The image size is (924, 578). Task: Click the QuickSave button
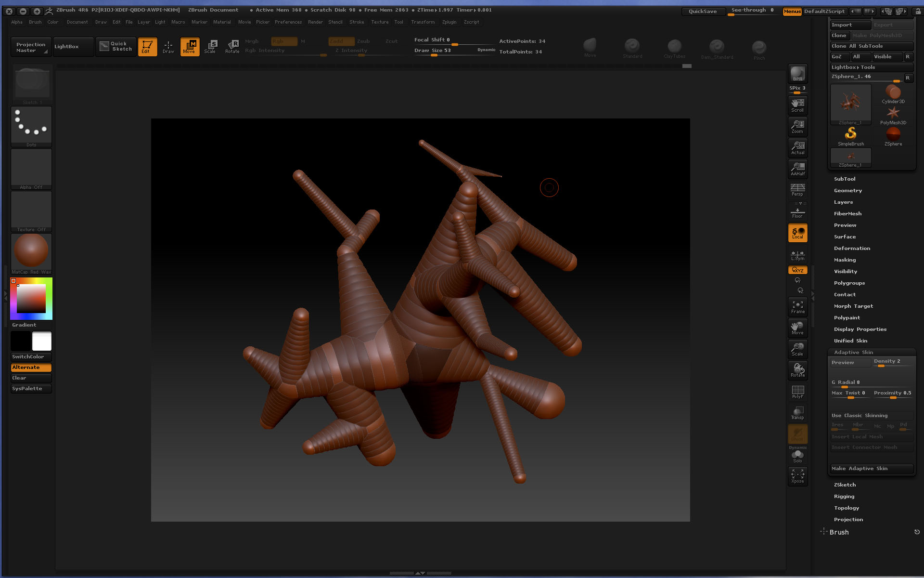703,11
